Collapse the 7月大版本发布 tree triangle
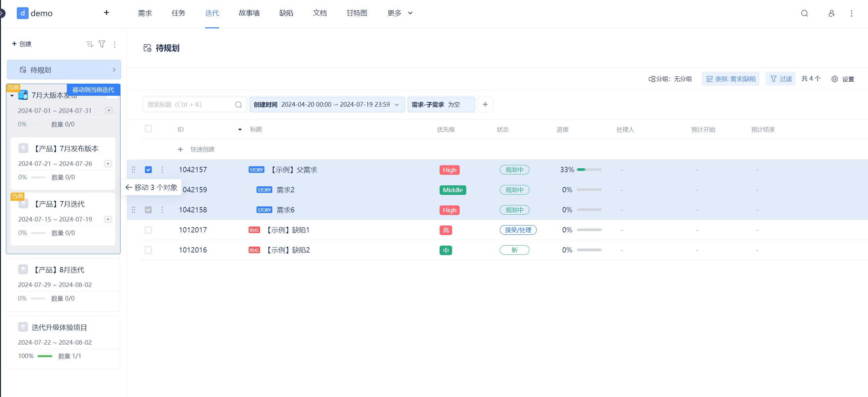Viewport: 868px width, 397px height. click(x=12, y=96)
